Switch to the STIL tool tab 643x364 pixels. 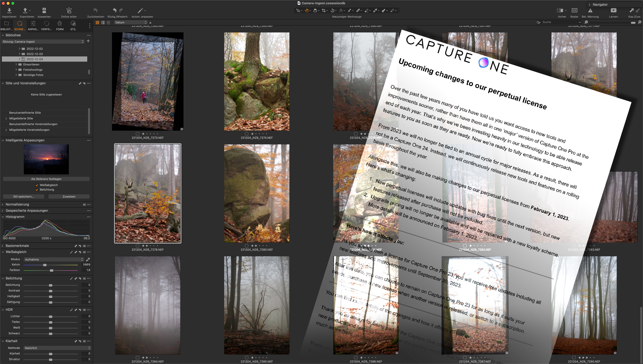coord(73,24)
